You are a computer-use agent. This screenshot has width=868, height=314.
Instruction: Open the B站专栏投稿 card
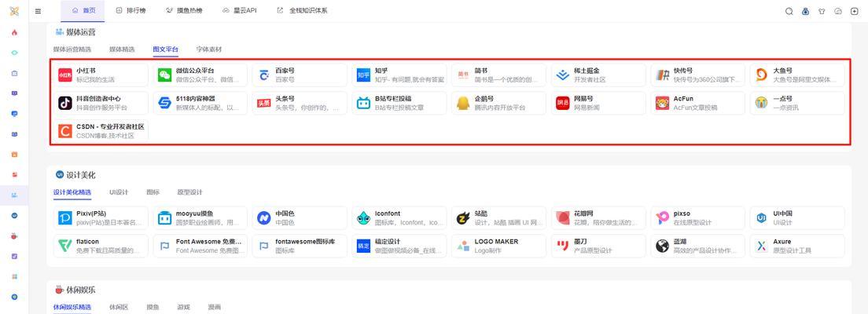(x=399, y=103)
